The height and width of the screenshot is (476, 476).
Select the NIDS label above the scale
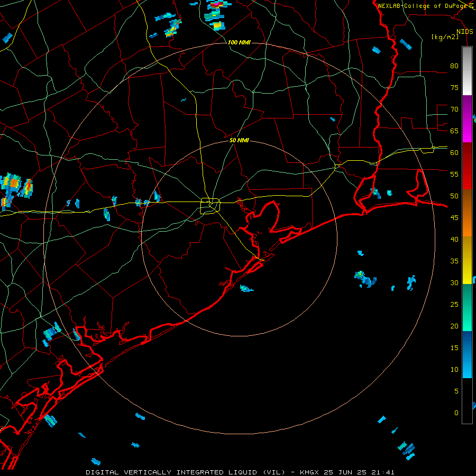click(465, 32)
